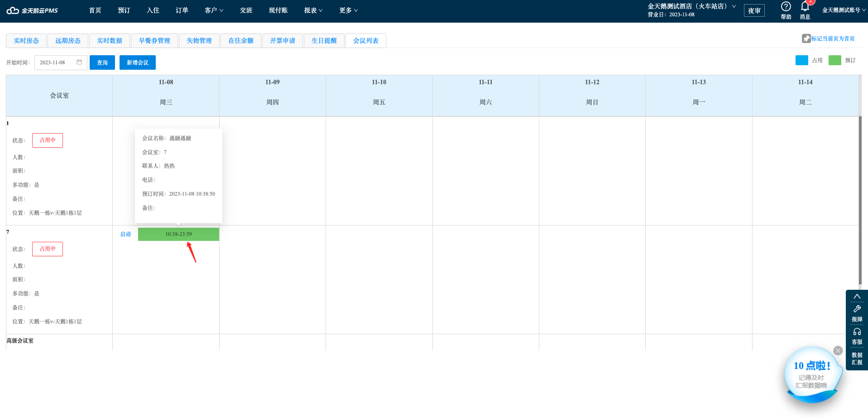Switch to the 失物管理 tab
The width and height of the screenshot is (868, 417).
click(x=199, y=41)
